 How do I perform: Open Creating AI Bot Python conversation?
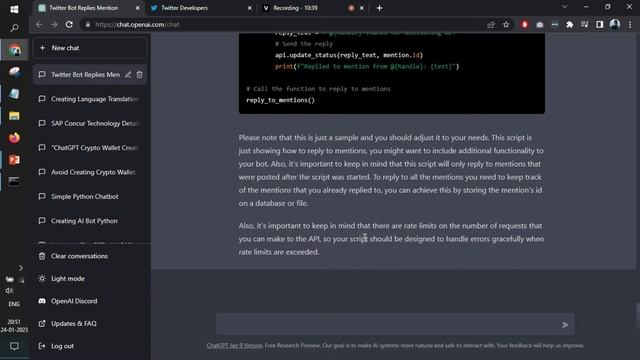click(89, 221)
